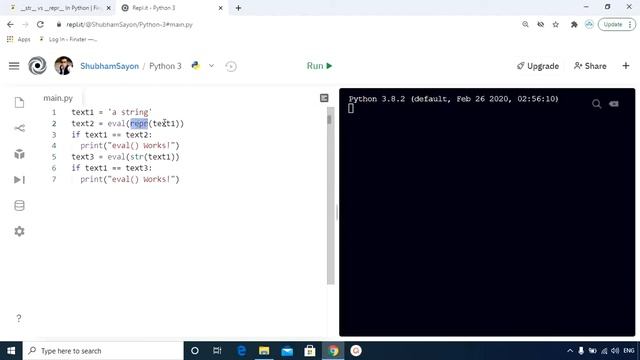Open a new browser tab

[x=238, y=8]
